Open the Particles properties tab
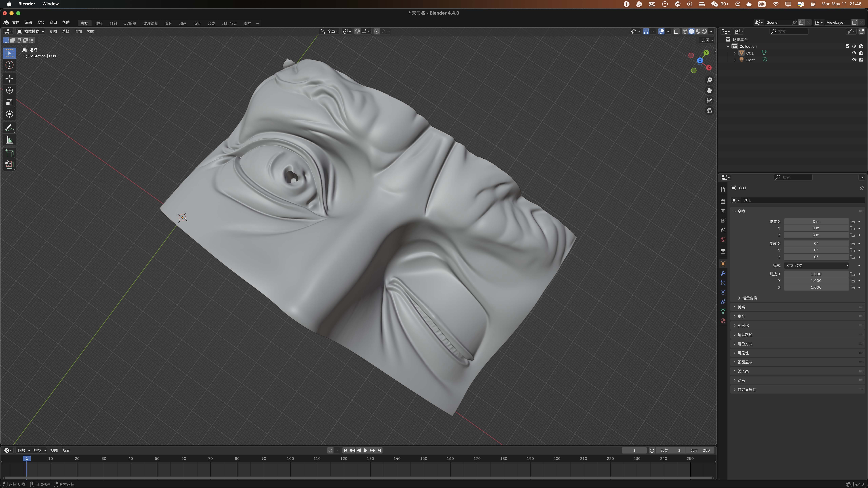Viewport: 868px width, 488px height. 723,283
